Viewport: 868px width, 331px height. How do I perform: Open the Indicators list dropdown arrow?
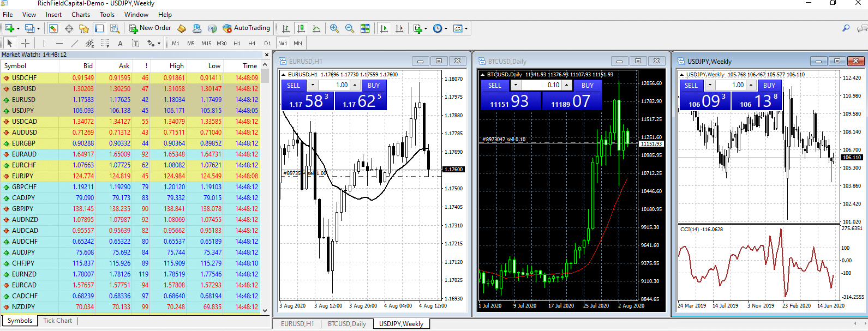click(x=426, y=28)
